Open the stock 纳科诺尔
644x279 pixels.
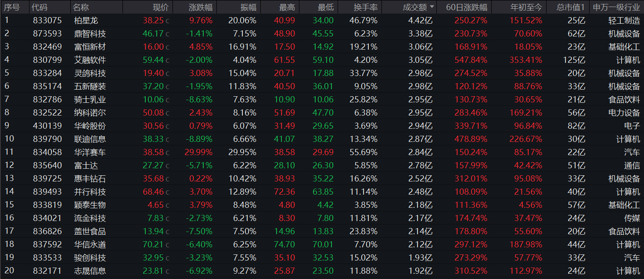(x=90, y=112)
